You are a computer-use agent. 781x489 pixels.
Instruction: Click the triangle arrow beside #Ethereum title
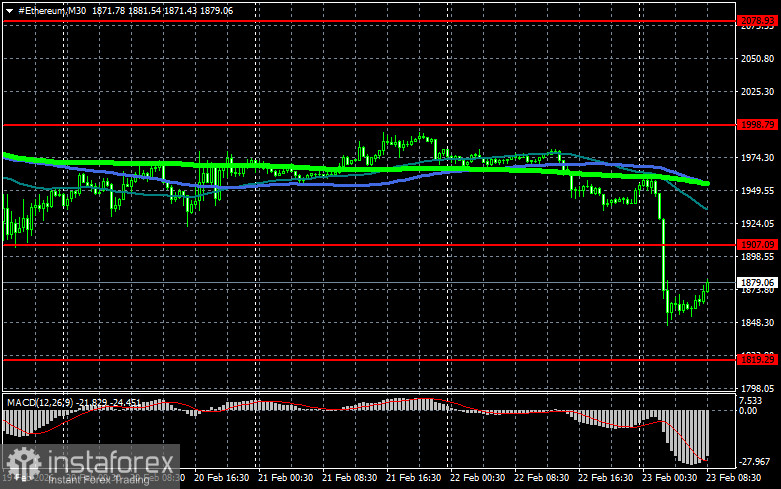click(9, 9)
